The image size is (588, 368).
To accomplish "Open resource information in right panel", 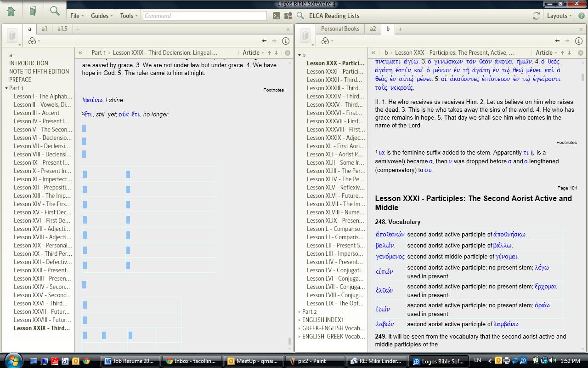I will pyautogui.click(x=578, y=41).
